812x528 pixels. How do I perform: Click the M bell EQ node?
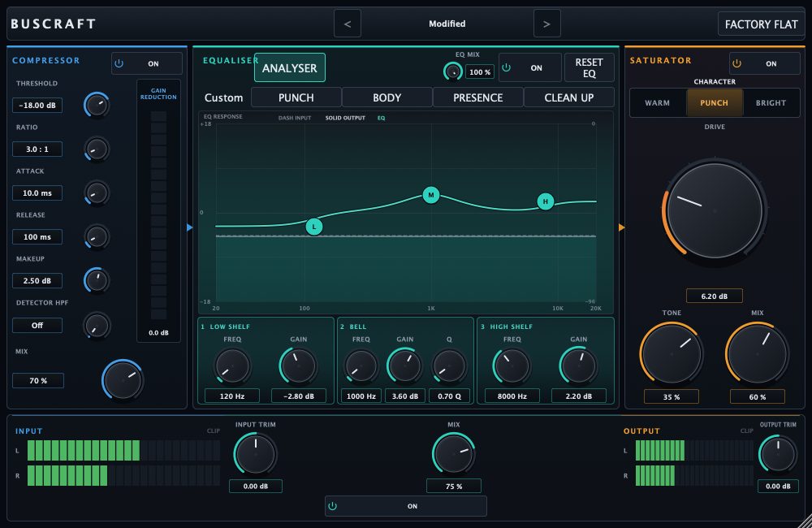(431, 195)
